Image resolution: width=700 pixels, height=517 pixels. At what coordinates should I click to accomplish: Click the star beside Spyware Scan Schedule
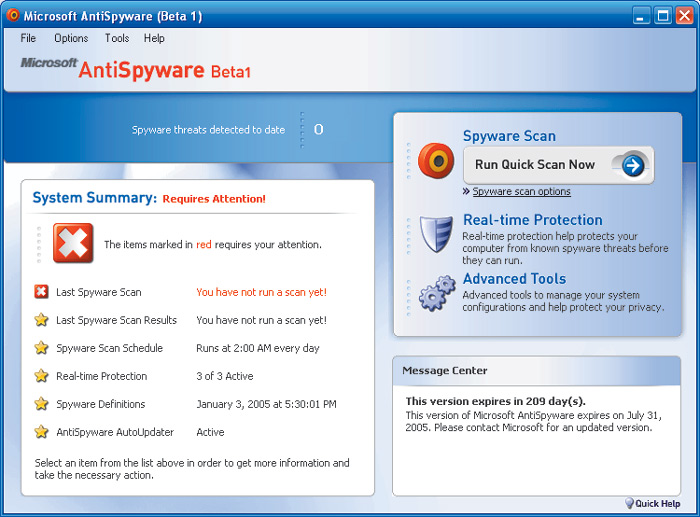(x=41, y=348)
